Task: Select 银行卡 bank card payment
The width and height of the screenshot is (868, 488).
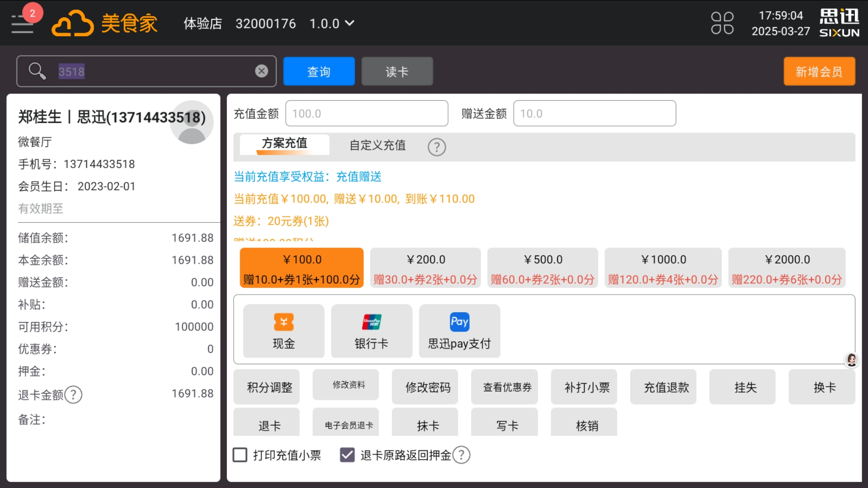Action: coord(372,330)
